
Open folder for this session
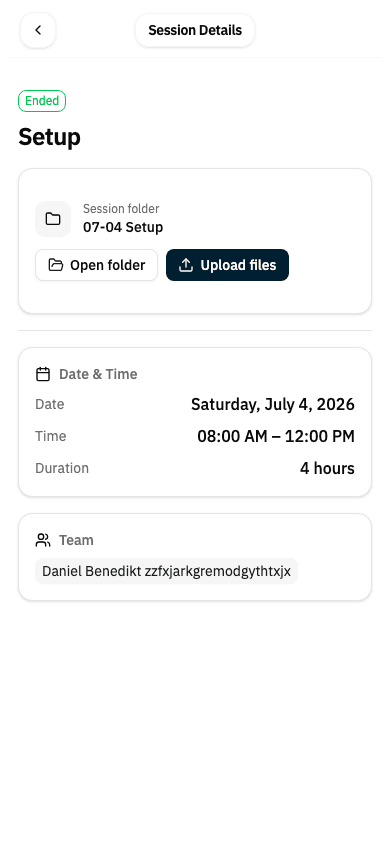coord(96,265)
